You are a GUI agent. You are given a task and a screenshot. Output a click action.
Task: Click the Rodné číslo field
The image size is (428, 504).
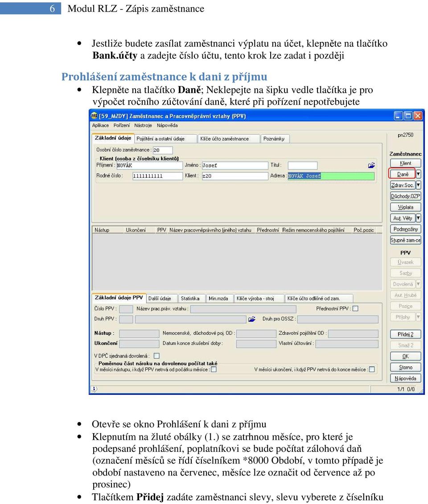[x=157, y=176]
